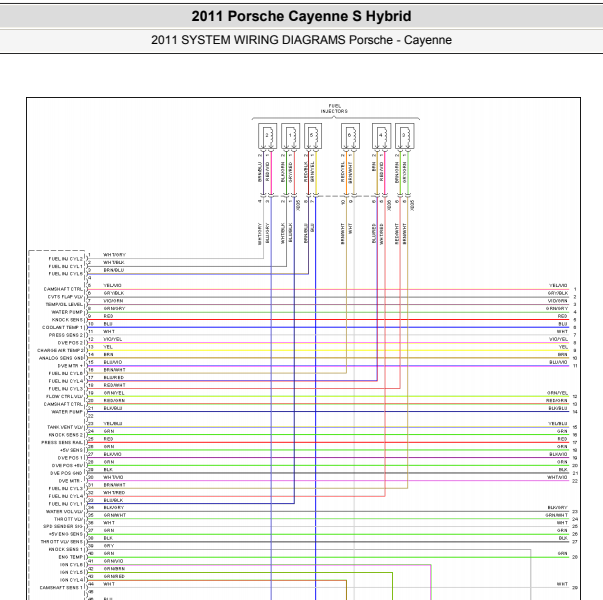The height and width of the screenshot is (600, 603).
Task: Select the 'DVE MTR -' pin label
Action: click(71, 481)
